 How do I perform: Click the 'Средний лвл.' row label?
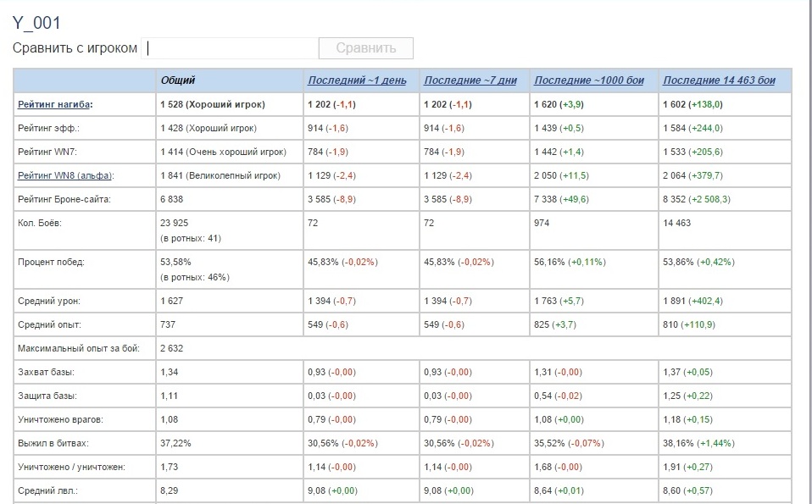tap(47, 490)
